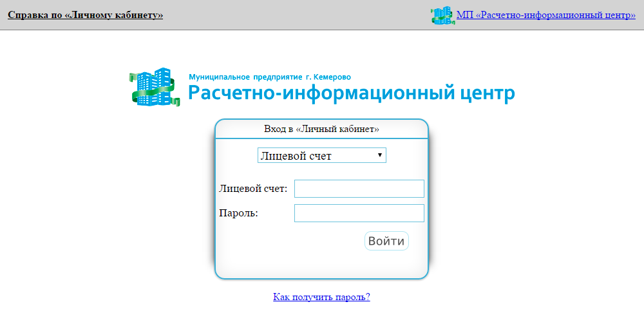This screenshot has height=322, width=644.
Task: Open МП «Расчетно-информационный центр» link
Action: tap(546, 15)
